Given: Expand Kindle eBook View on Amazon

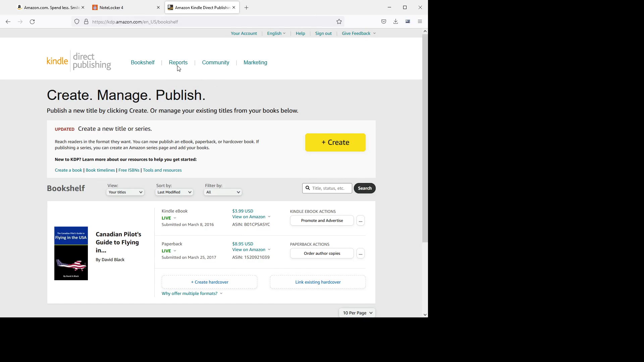Looking at the screenshot, I should tap(251, 217).
